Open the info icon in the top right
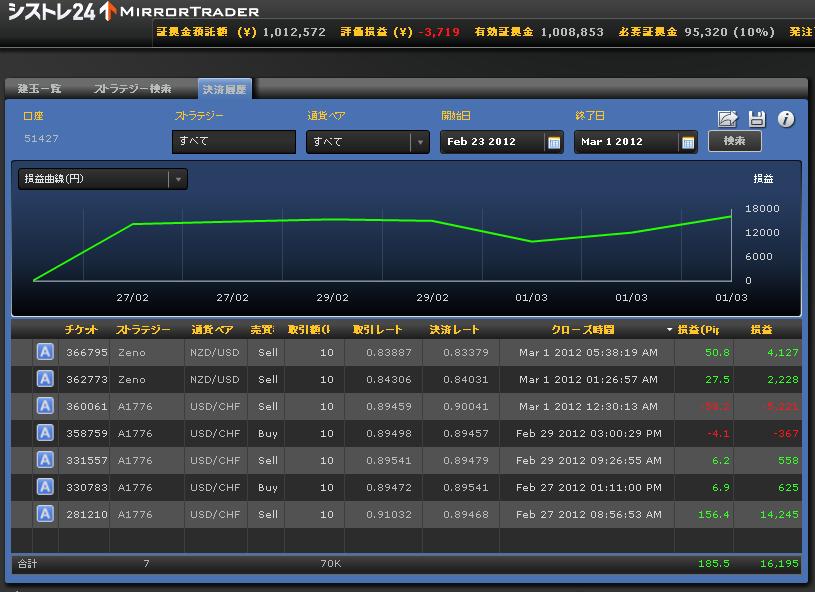815x592 pixels. point(786,119)
